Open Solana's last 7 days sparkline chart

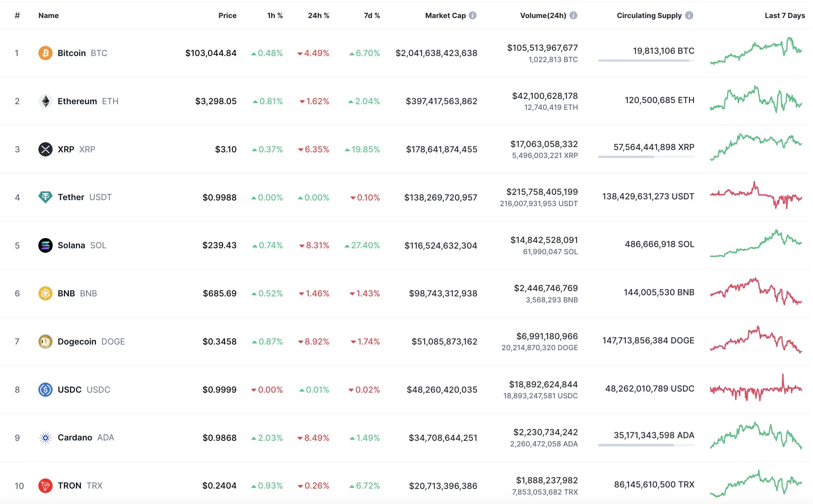click(756, 244)
